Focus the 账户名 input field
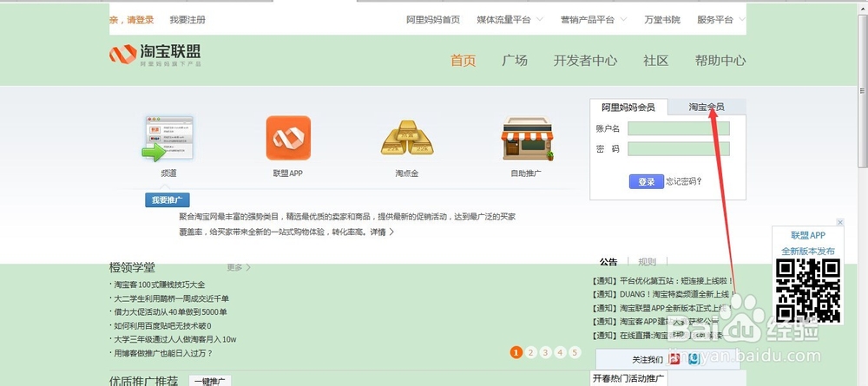Image resolution: width=868 pixels, height=386 pixels. pyautogui.click(x=679, y=128)
